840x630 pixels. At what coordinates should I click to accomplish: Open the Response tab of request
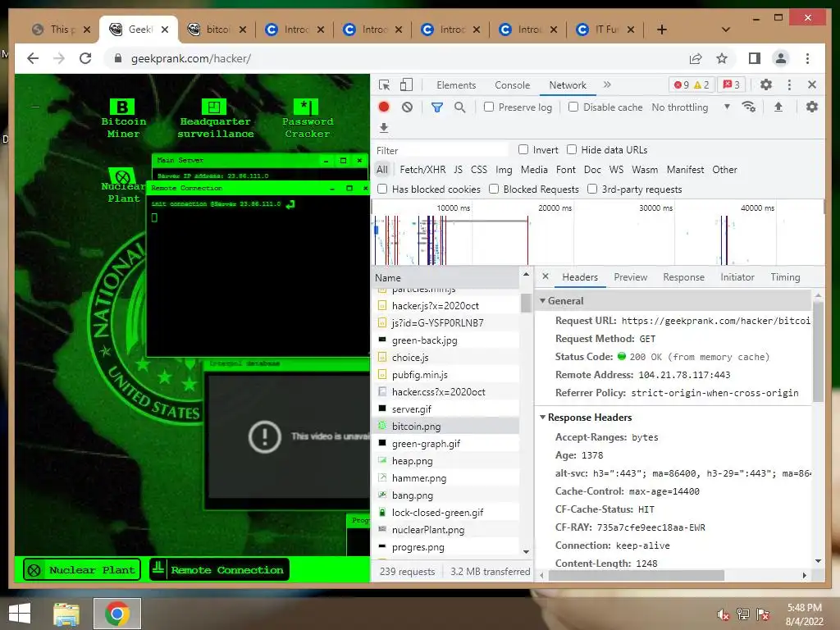click(683, 277)
